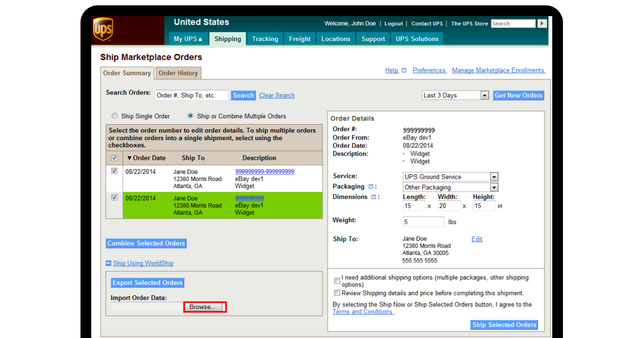The image size is (644, 338).
Task: Click the Packaging help question mark icon
Action: tap(371, 186)
